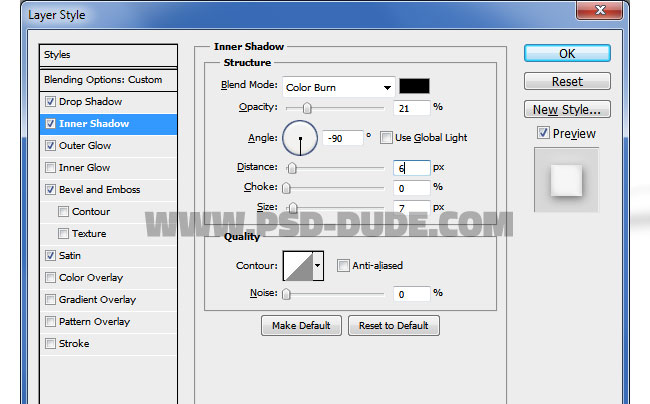Click the style preview thumbnail
The height and width of the screenshot is (404, 650).
pyautogui.click(x=566, y=180)
